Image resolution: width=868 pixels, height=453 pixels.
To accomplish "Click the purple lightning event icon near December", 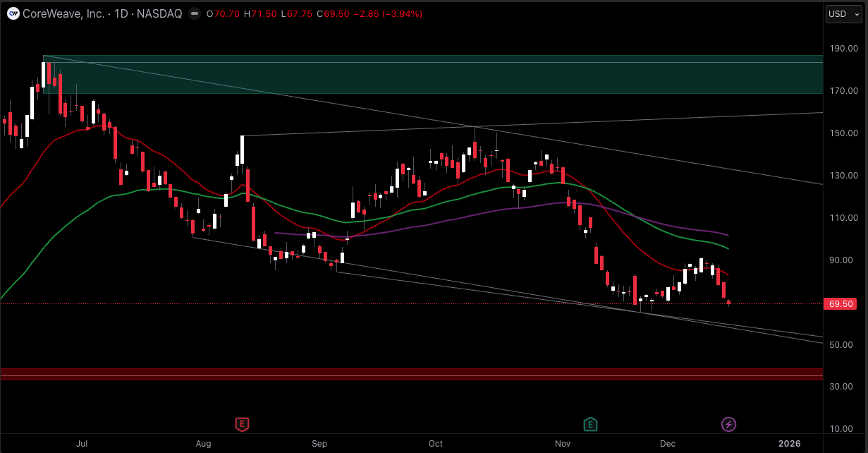I will click(x=728, y=424).
